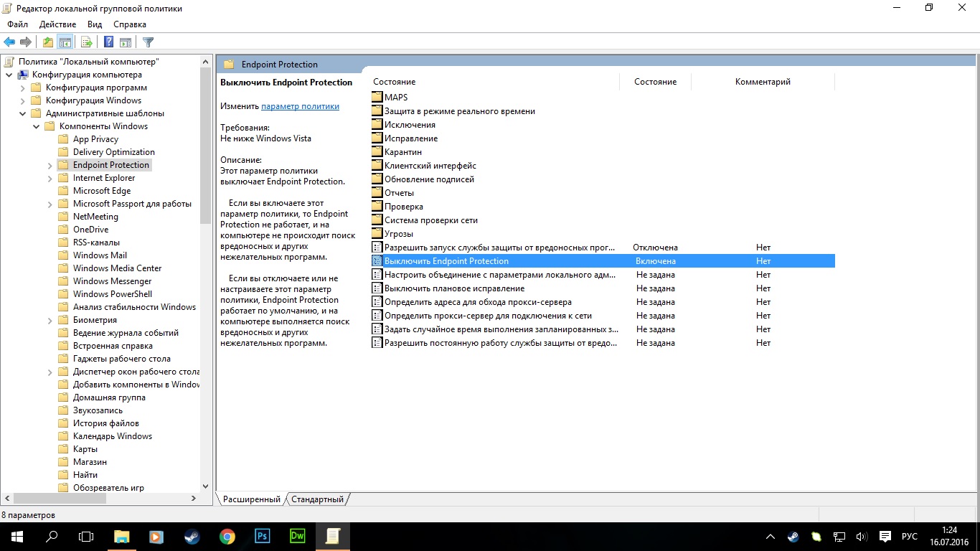The height and width of the screenshot is (551, 980).
Task: Click the Export list toolbar icon
Action: point(86,42)
